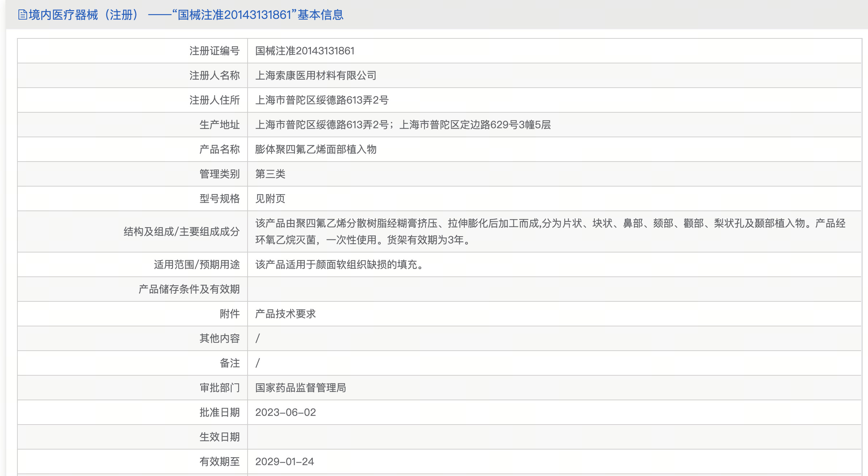The width and height of the screenshot is (868, 476).
Task: Select the 注册人名称 label
Action: [x=214, y=75]
